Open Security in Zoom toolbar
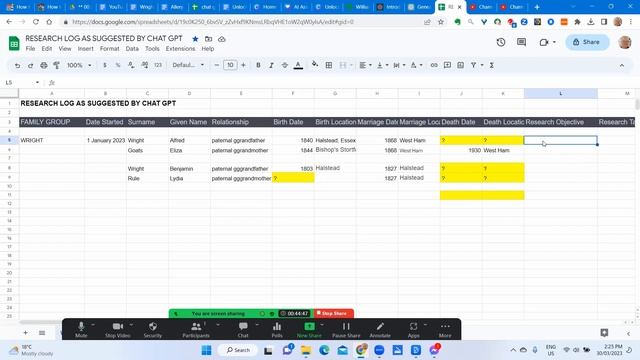 153,329
